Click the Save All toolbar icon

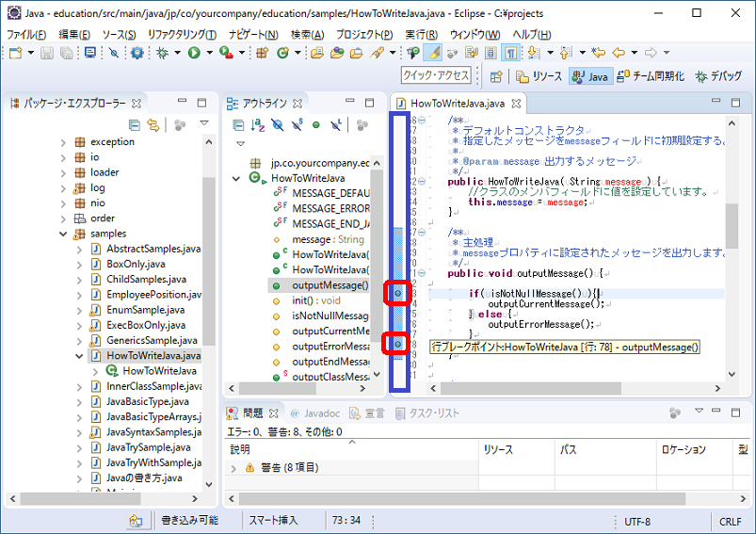pyautogui.click(x=67, y=53)
